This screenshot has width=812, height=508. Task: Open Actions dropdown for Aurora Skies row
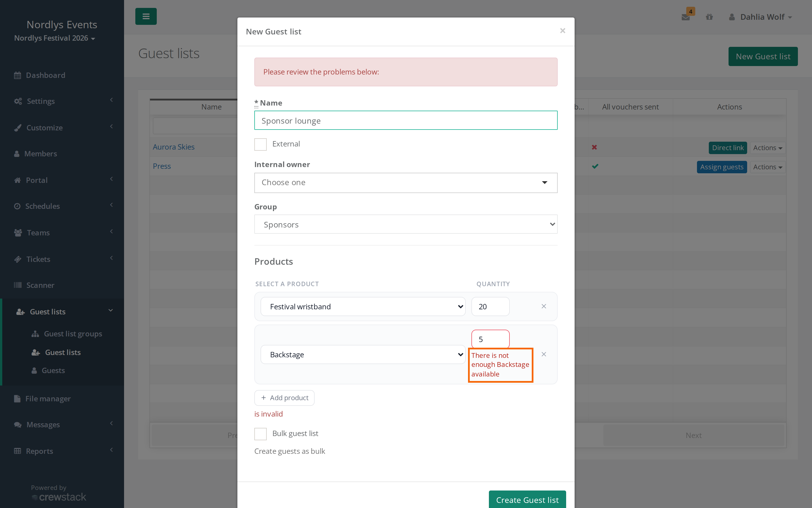pos(767,148)
